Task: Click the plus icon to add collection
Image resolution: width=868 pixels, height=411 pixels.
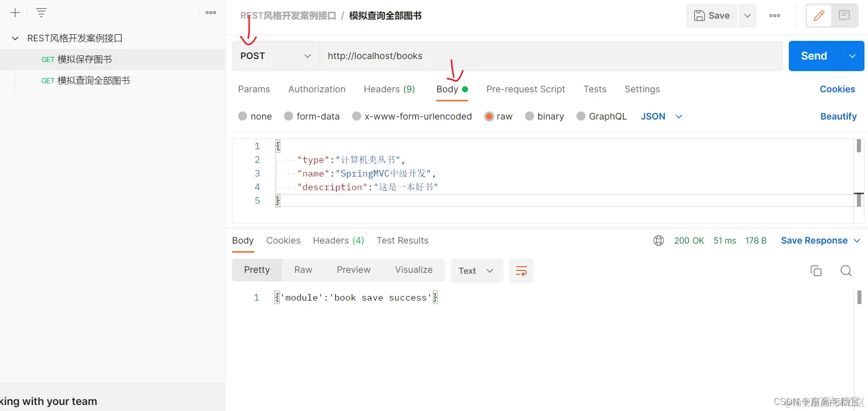Action: (15, 13)
